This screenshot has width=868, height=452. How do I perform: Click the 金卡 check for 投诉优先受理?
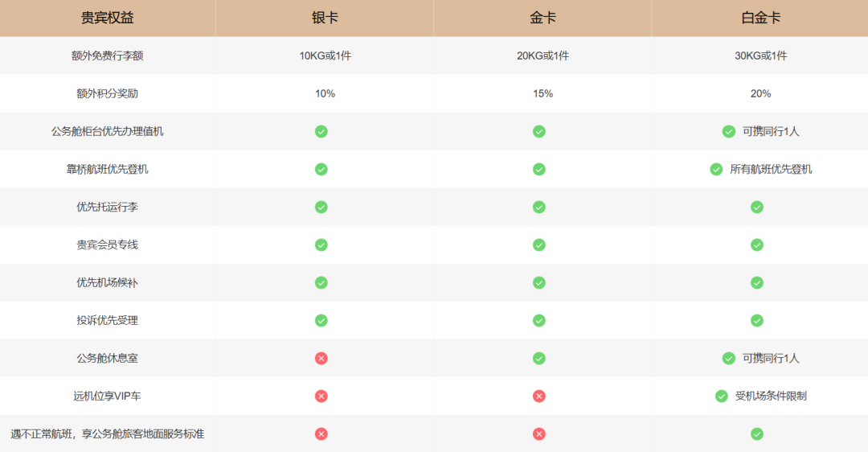point(539,320)
